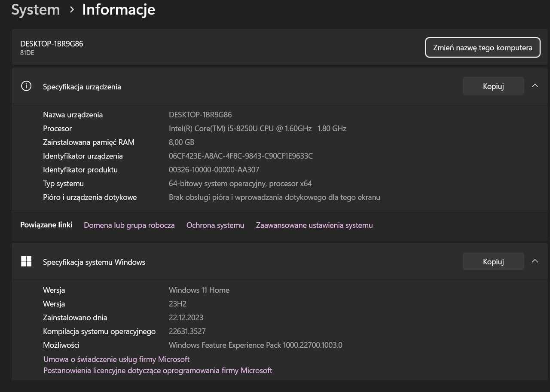Open Zaawansowane ustawienia systemu link

315,225
